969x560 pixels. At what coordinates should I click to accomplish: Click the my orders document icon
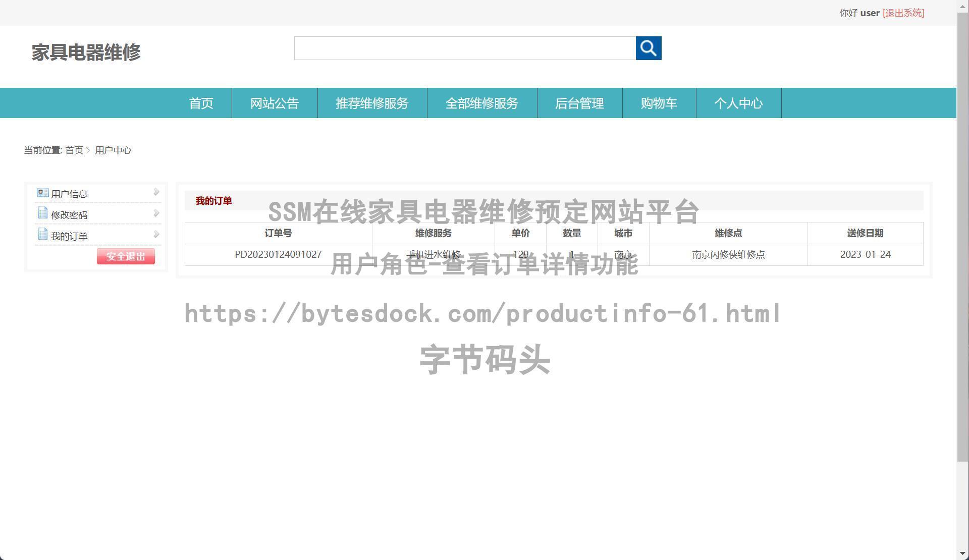pos(42,235)
